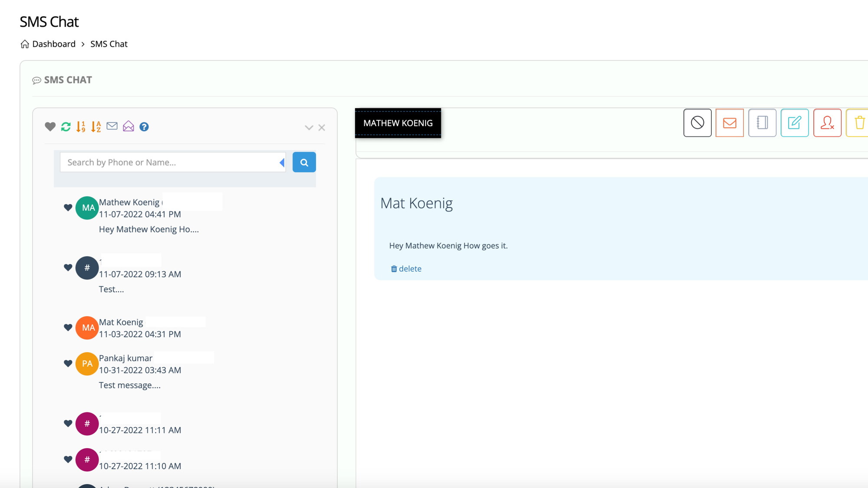This screenshot has width=868, height=488.
Task: Click timestamp 11-07-2022 04:41 PM
Action: coord(140,214)
